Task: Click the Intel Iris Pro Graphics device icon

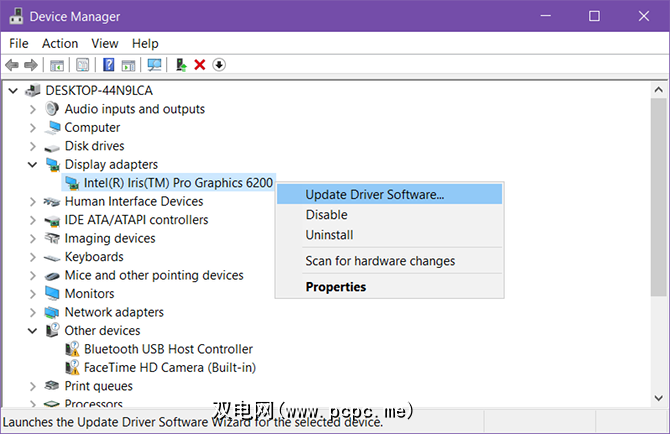Action: point(72,183)
